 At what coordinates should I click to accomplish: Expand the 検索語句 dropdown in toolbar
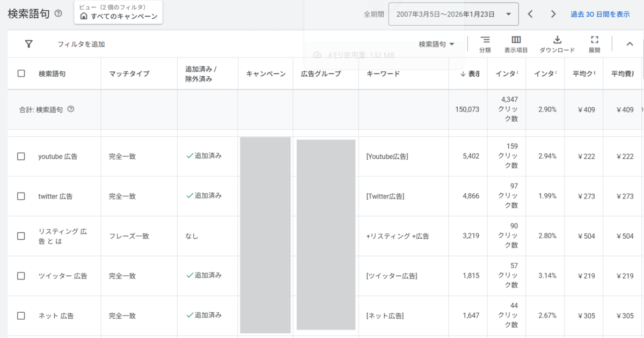click(x=436, y=44)
